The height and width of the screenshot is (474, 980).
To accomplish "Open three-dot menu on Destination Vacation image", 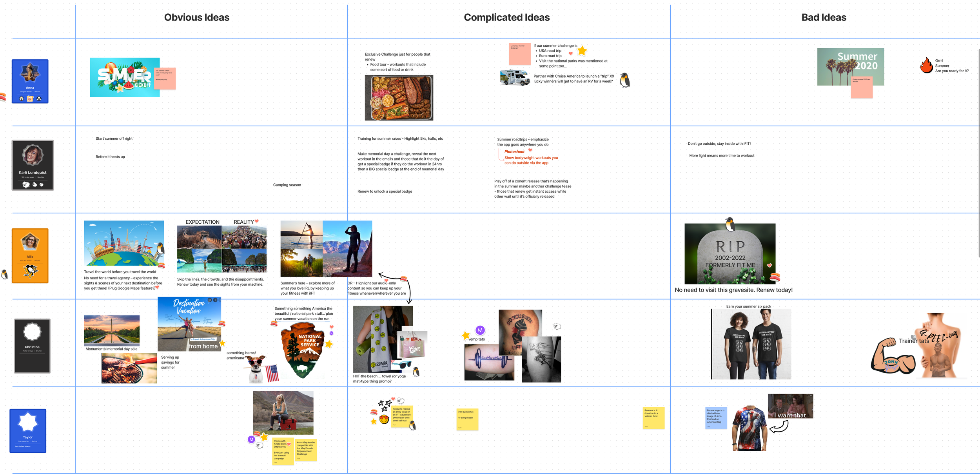I will 215,300.
